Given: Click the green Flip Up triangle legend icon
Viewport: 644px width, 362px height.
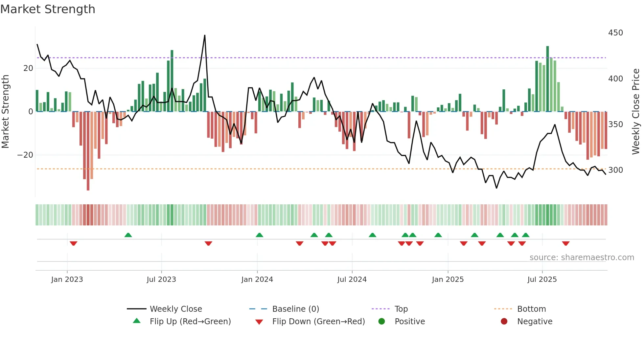Looking at the screenshot, I should point(137,321).
